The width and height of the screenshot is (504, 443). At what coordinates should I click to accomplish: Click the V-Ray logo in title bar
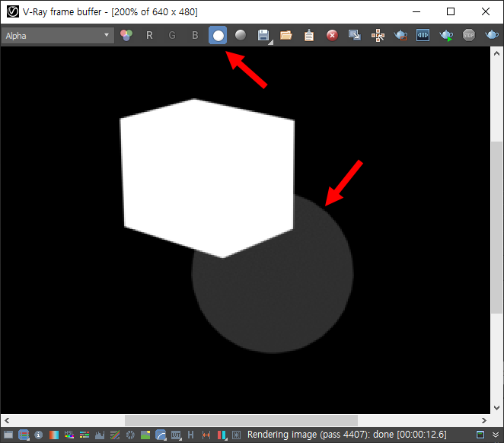pos(12,11)
